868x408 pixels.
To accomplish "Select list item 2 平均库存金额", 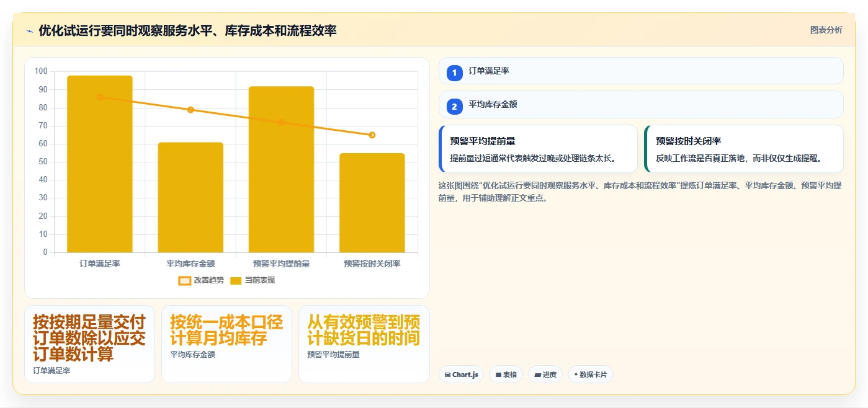I will 641,105.
